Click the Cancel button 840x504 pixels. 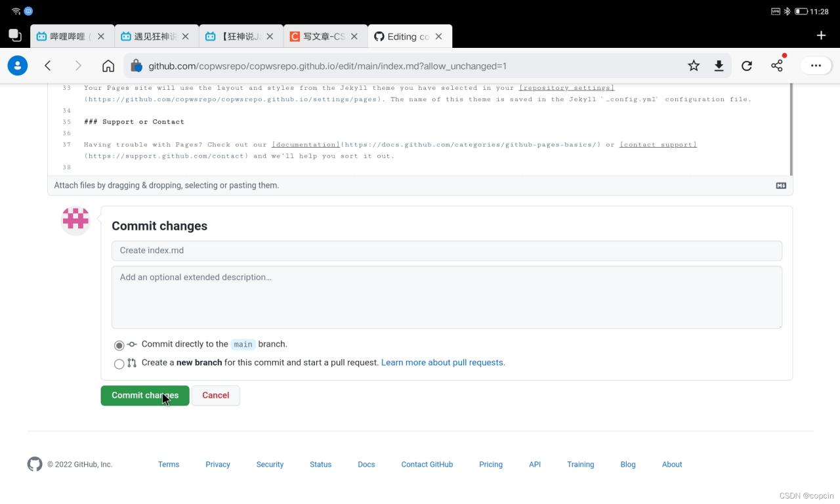point(215,395)
